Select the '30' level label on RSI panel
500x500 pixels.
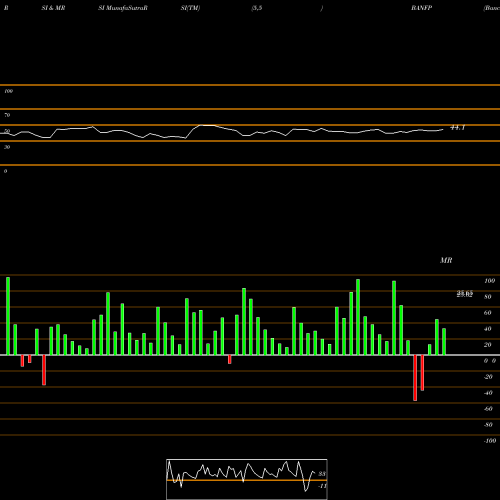[x=7, y=147]
